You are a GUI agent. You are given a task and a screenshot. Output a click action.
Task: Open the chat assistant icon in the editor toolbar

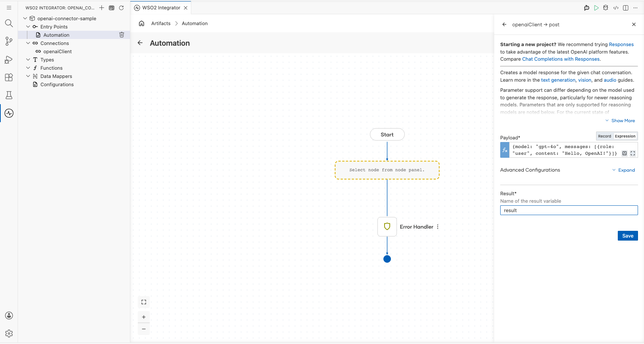587,7
